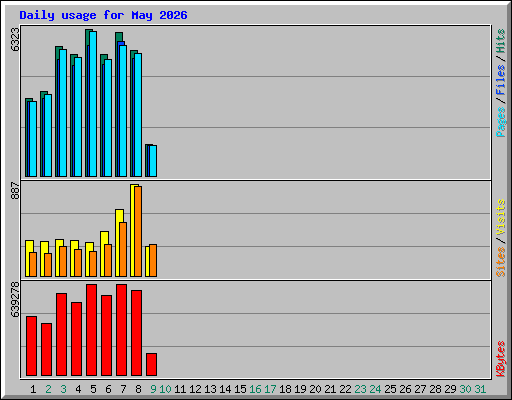Click day 31 on the x-axis
This screenshot has width=512, height=400.
(x=480, y=389)
